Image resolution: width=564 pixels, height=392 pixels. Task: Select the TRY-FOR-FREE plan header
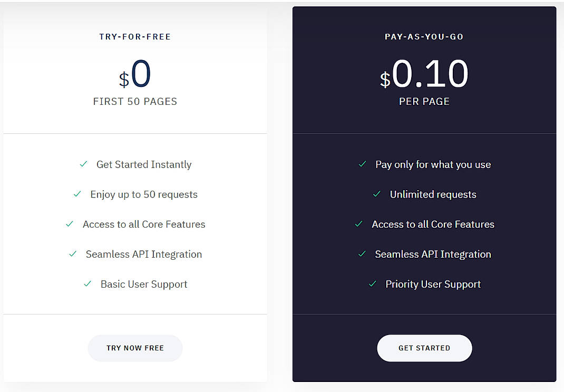pyautogui.click(x=135, y=36)
